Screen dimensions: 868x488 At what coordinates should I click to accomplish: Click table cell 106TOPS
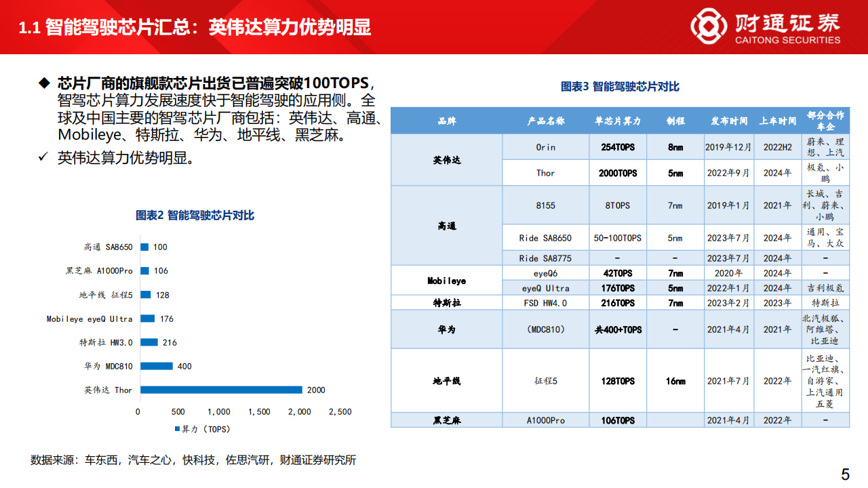pos(618,420)
